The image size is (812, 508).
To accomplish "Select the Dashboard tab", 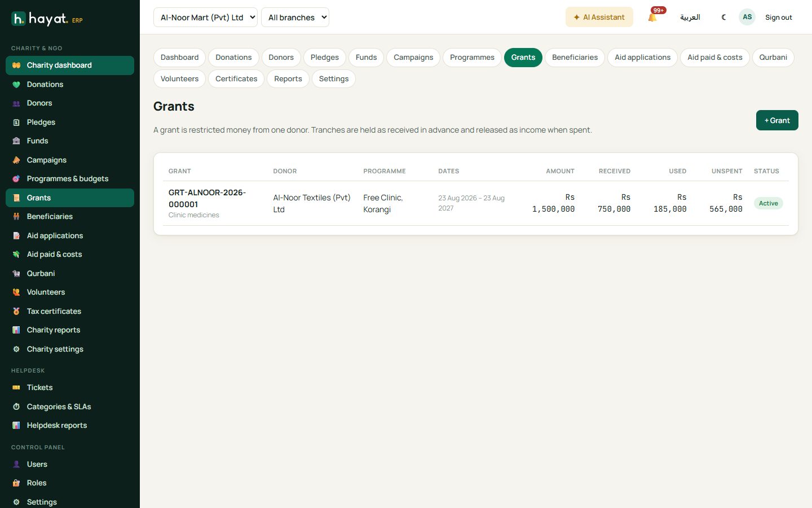I will point(179,58).
